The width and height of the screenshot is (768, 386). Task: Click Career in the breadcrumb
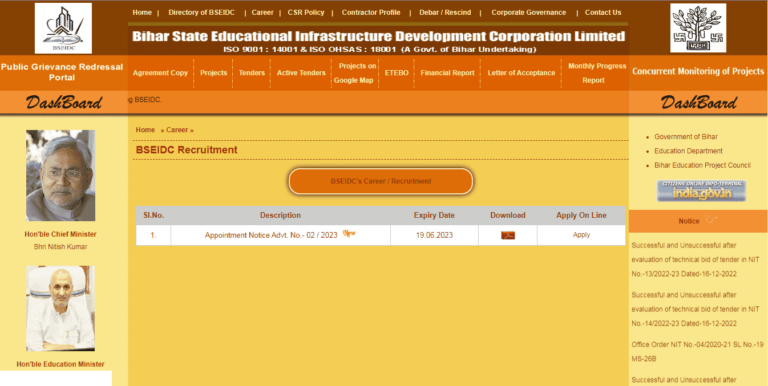177,130
